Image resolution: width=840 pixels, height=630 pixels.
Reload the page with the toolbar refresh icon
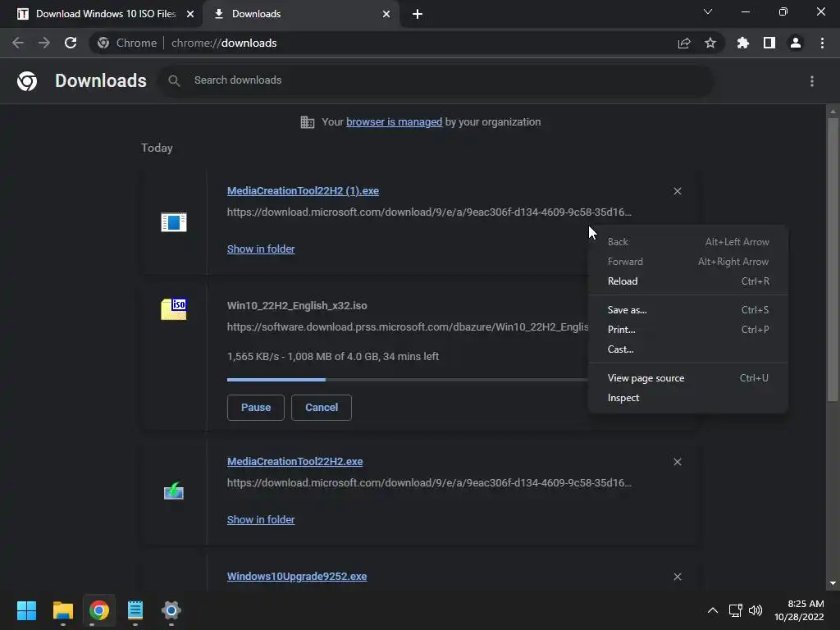click(71, 43)
